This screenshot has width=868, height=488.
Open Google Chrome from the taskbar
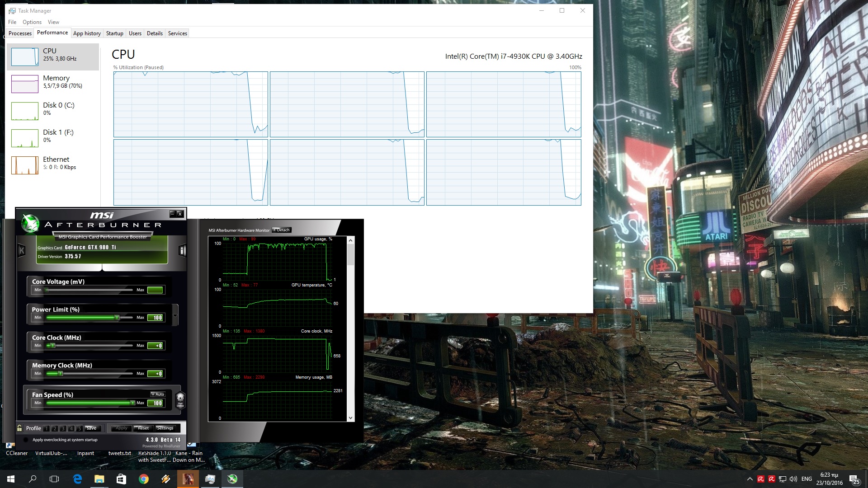click(144, 479)
